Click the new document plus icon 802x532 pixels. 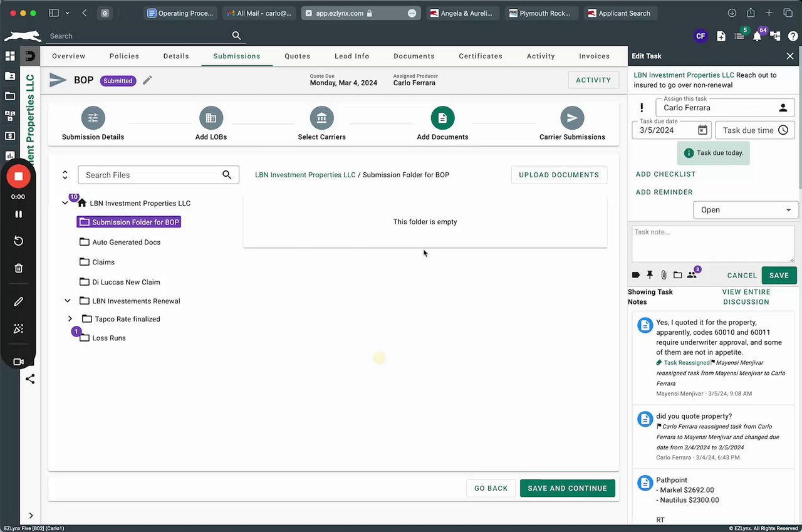point(721,36)
